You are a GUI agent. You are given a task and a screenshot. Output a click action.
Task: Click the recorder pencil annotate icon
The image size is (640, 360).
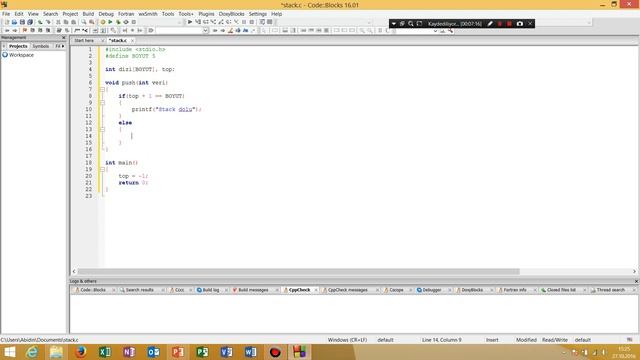[x=490, y=24]
